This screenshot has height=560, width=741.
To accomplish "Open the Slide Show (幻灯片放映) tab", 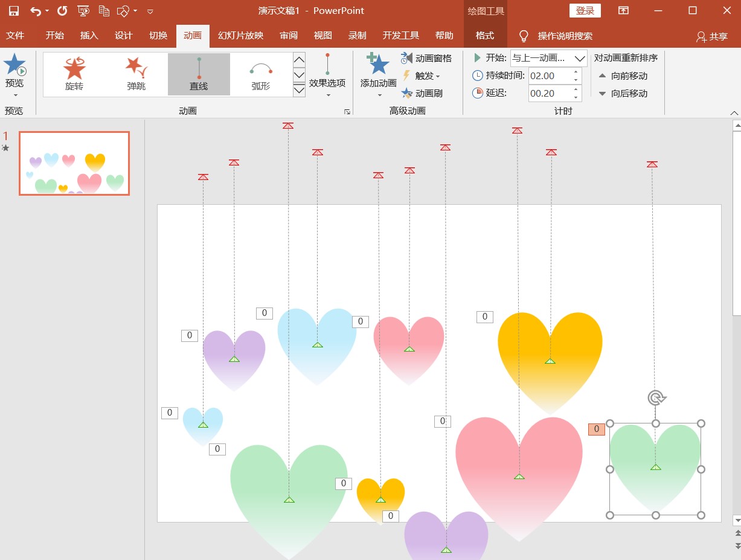I will point(240,36).
